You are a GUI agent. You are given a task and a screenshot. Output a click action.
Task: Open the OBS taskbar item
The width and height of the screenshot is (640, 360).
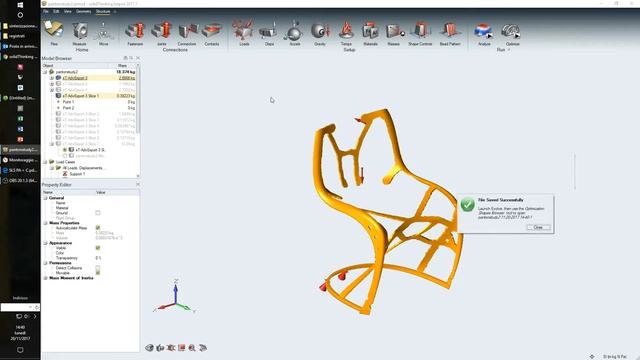click(x=20, y=180)
